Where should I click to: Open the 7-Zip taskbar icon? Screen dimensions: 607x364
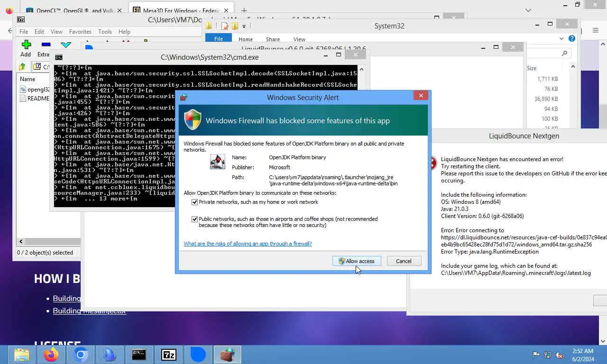169,355
